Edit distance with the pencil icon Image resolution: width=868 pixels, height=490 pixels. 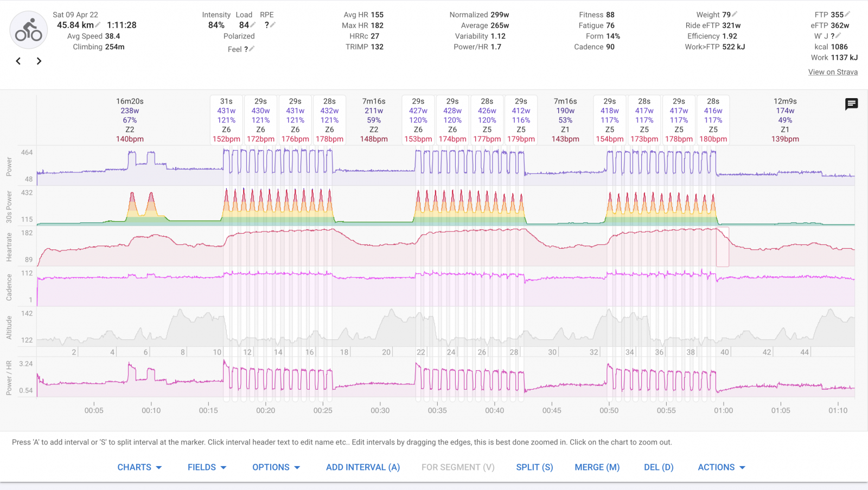(x=98, y=25)
